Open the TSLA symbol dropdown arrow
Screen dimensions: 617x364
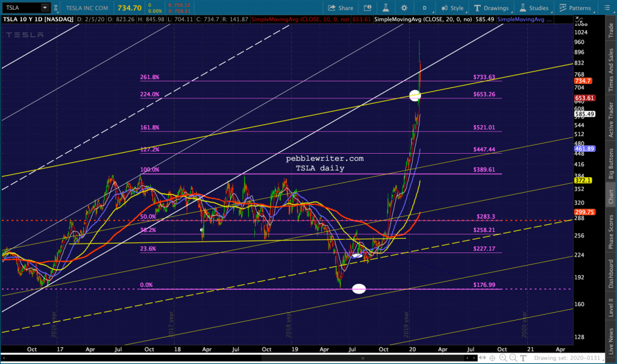[x=45, y=7]
